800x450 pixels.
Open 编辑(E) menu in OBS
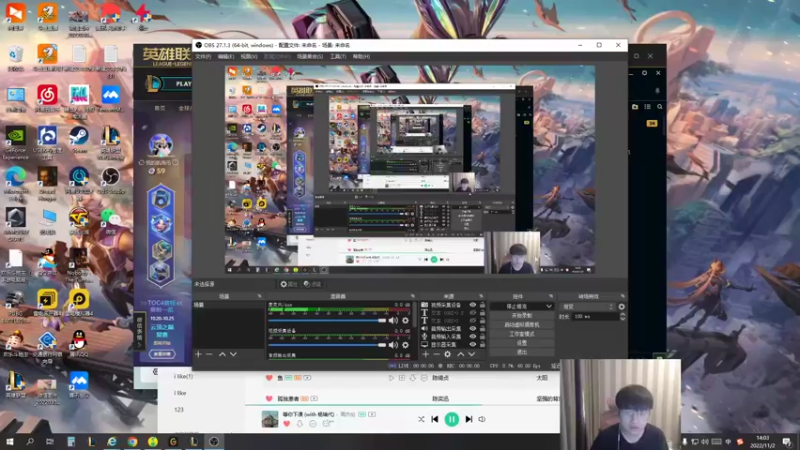tap(226, 57)
